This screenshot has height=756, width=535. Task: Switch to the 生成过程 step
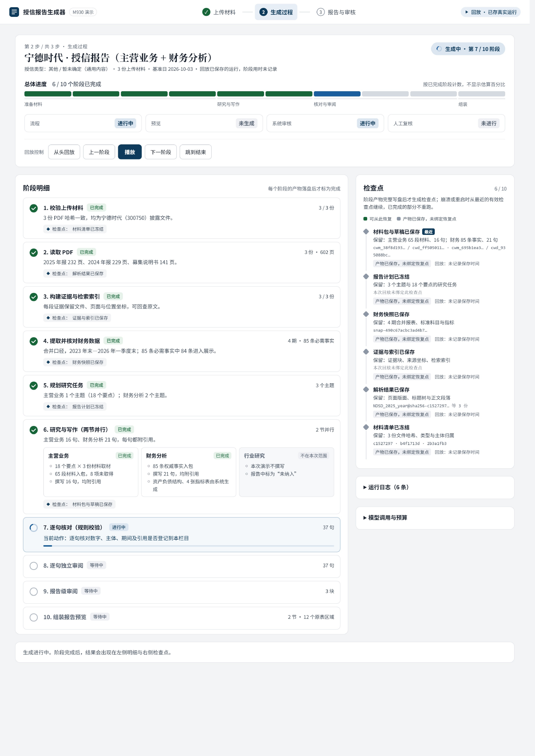(276, 12)
